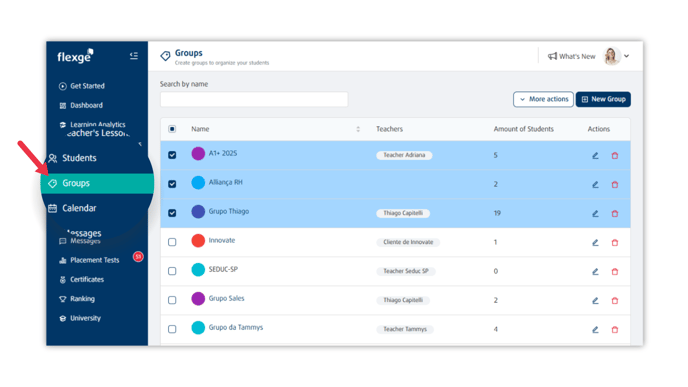Click the Amount of Students column header
Viewport: 688px width, 387px height.
click(x=523, y=129)
